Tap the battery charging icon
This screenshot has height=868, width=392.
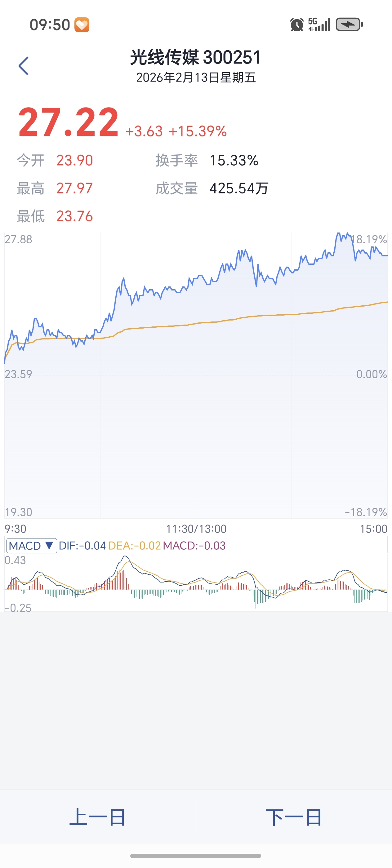coord(349,24)
